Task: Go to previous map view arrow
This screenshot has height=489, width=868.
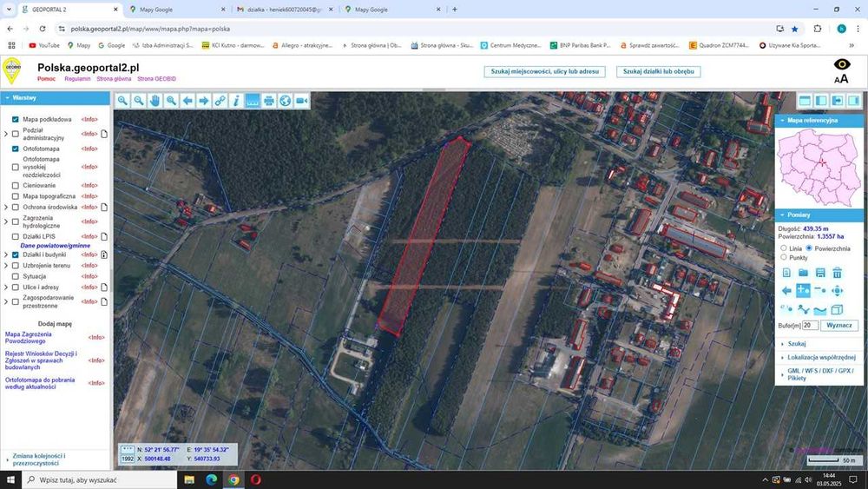Action: tap(187, 101)
